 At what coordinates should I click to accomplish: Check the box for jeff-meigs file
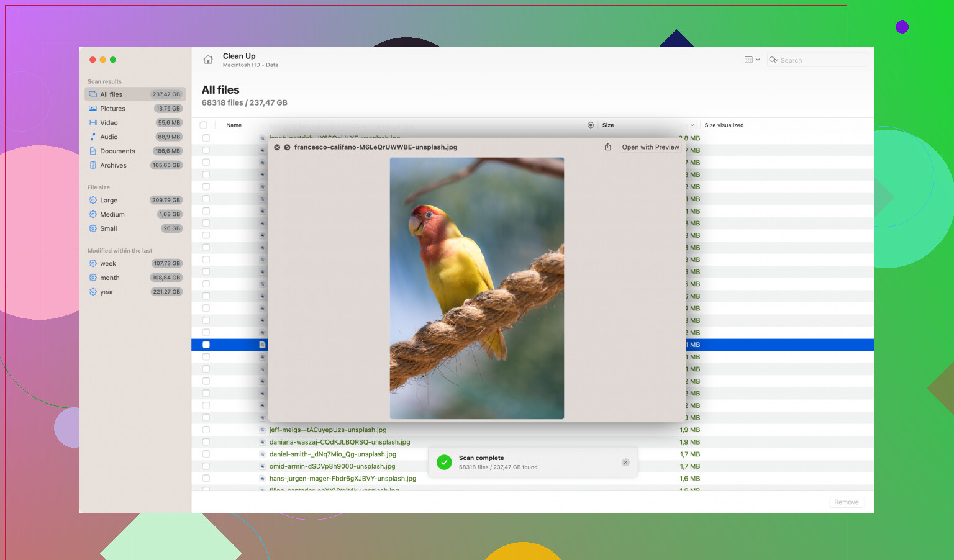tap(206, 430)
